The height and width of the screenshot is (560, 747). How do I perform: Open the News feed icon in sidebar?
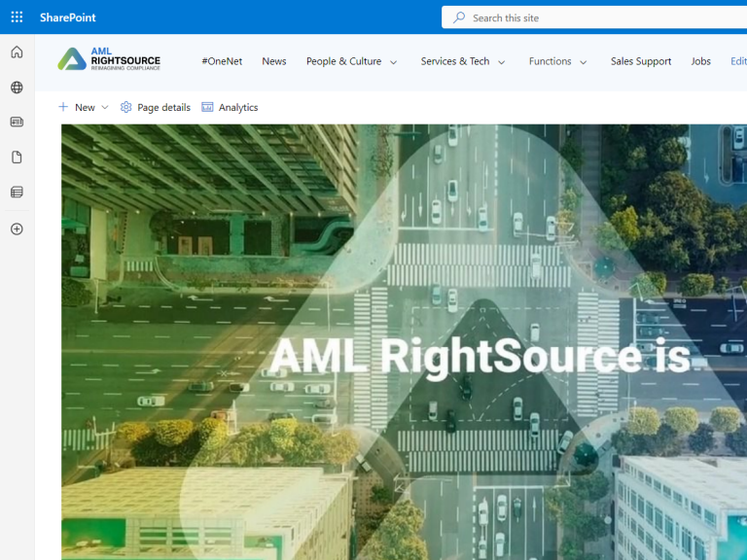pos(17,122)
